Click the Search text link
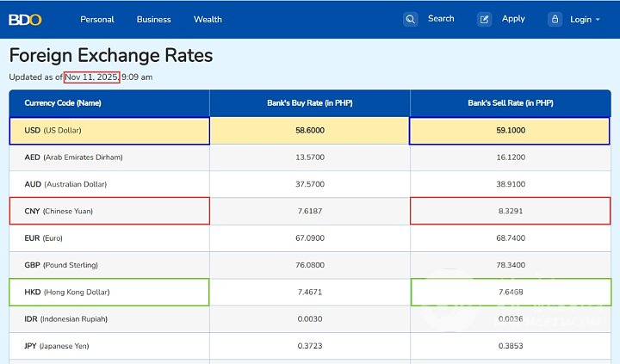Screen dimensions: 620x364 tap(441, 19)
